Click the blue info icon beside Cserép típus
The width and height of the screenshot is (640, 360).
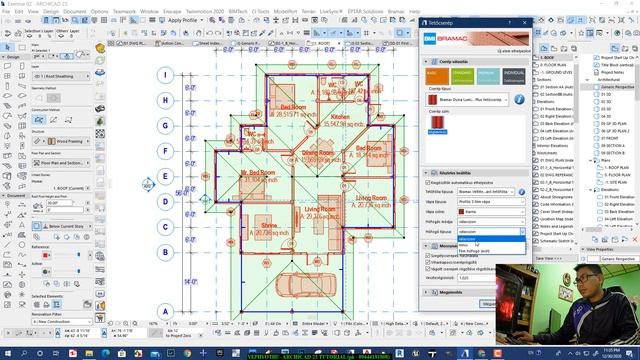click(519, 99)
